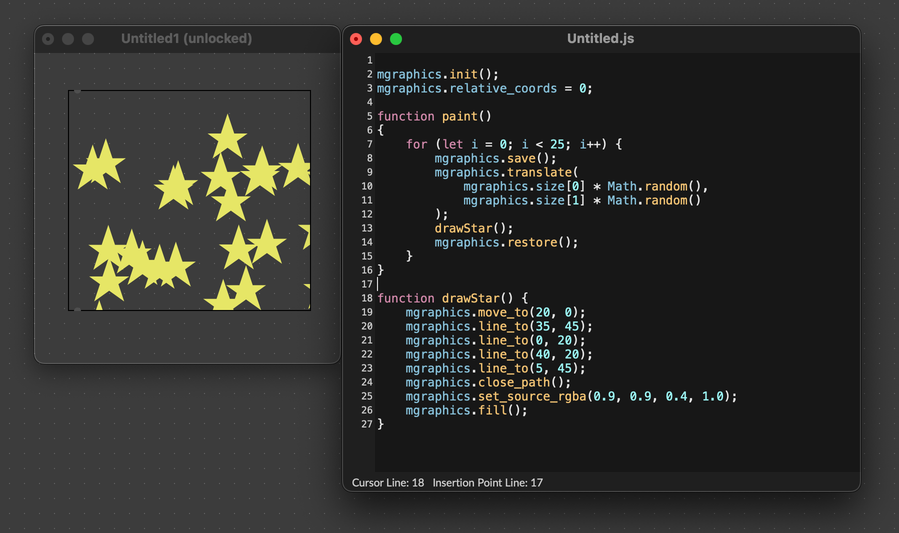Screen dimensions: 899x533
Task: Close the Untitled1 patcher window
Action: point(48,39)
